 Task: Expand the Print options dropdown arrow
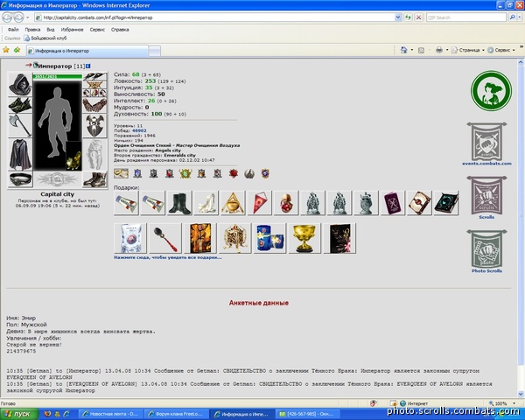click(x=447, y=50)
